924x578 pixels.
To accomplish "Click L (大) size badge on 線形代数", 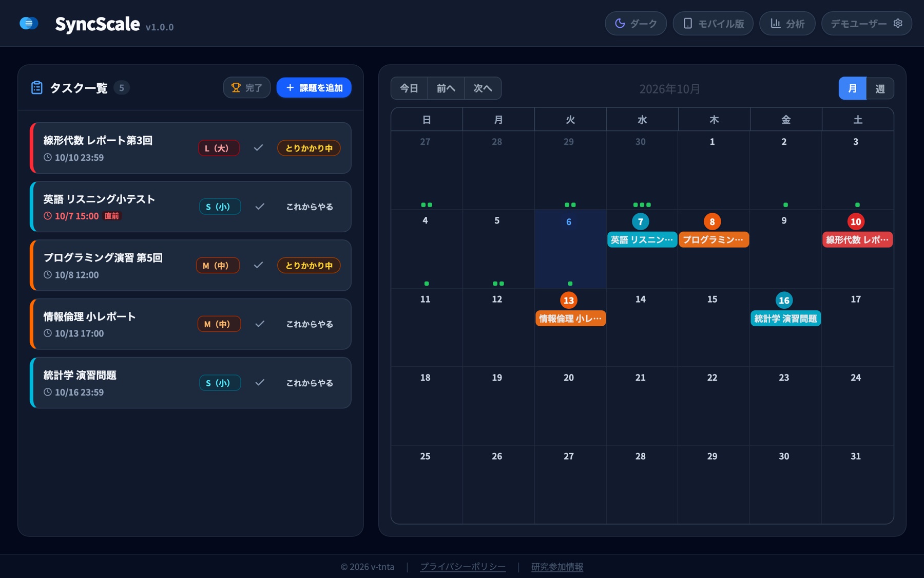I will tap(219, 148).
